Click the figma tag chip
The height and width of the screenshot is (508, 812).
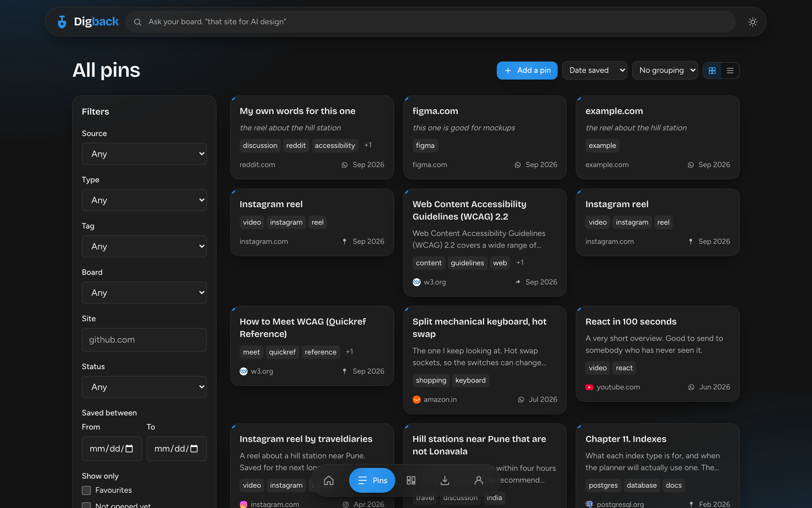coord(425,145)
